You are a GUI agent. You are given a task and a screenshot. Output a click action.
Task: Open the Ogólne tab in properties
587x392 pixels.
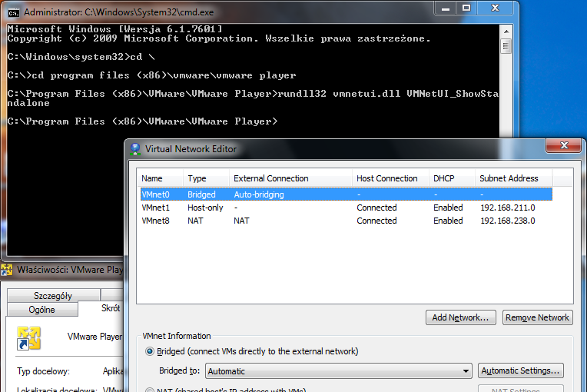tap(42, 310)
